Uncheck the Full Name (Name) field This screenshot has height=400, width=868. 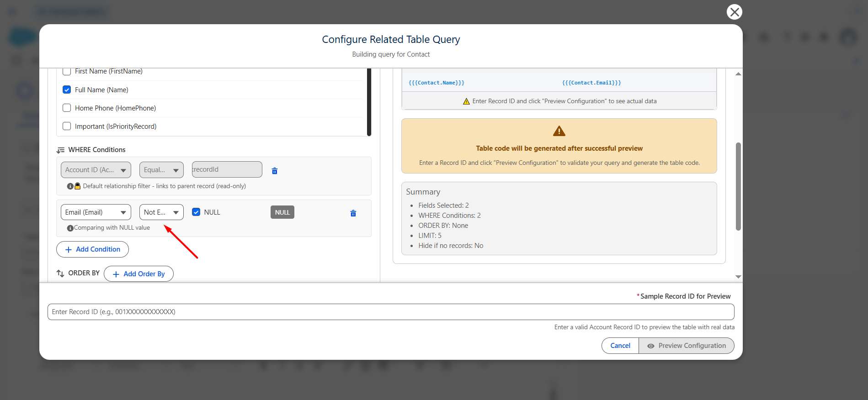[67, 89]
